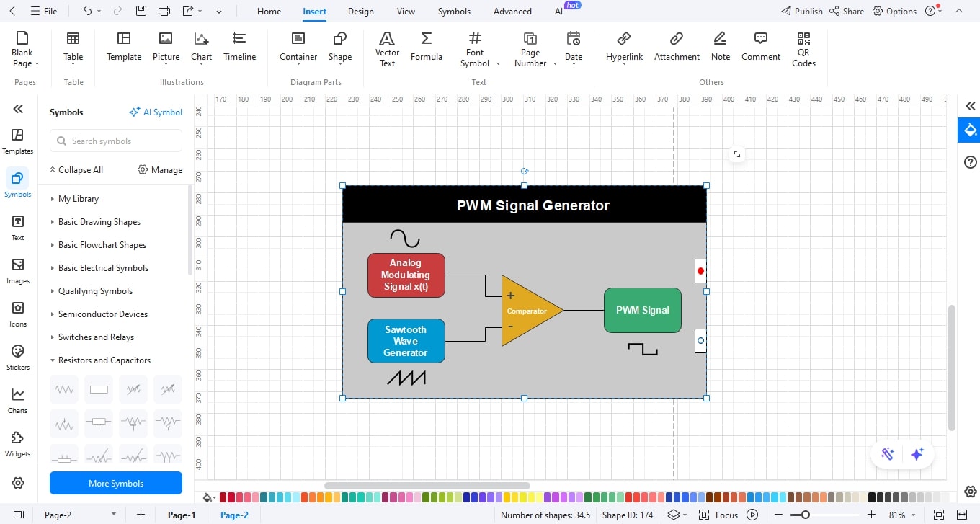Screen dimensions: 980x524
Task: Insert a QR Code
Action: click(803, 48)
